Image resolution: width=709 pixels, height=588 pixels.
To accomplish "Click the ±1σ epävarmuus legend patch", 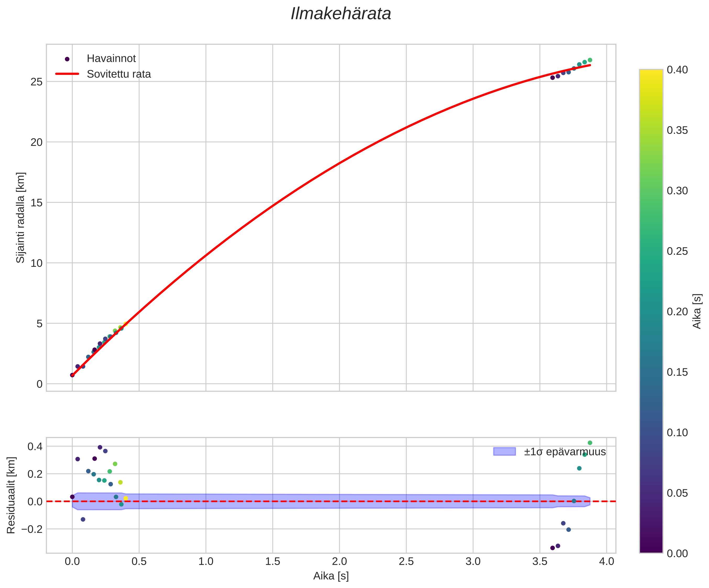I will (505, 451).
